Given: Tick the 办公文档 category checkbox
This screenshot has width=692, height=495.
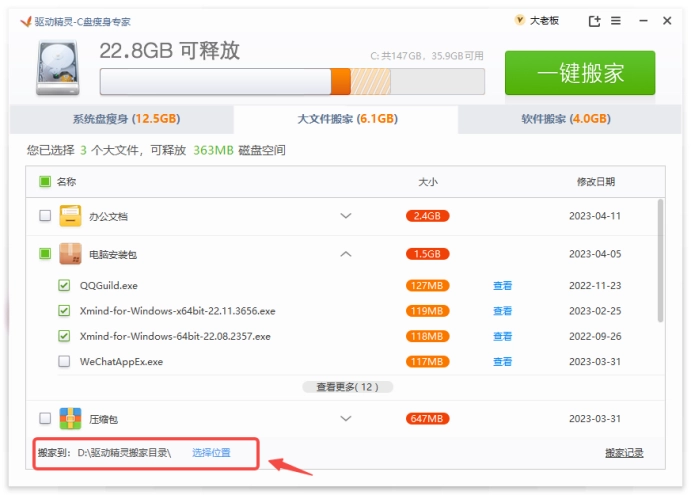Looking at the screenshot, I should tap(45, 216).
